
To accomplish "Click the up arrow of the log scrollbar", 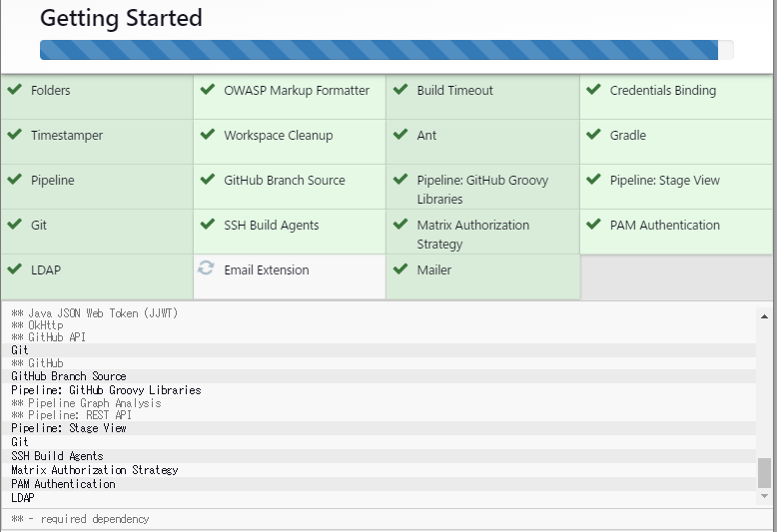I will (764, 316).
